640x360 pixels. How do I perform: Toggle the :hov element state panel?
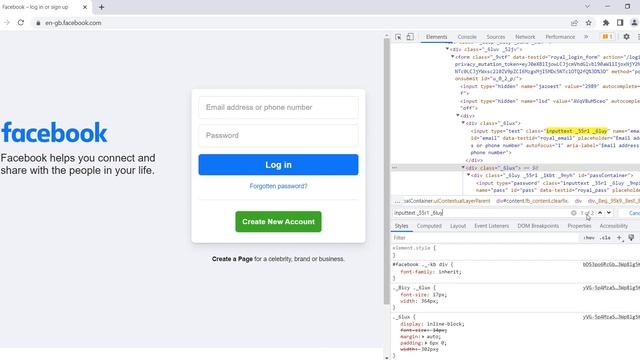coord(589,238)
